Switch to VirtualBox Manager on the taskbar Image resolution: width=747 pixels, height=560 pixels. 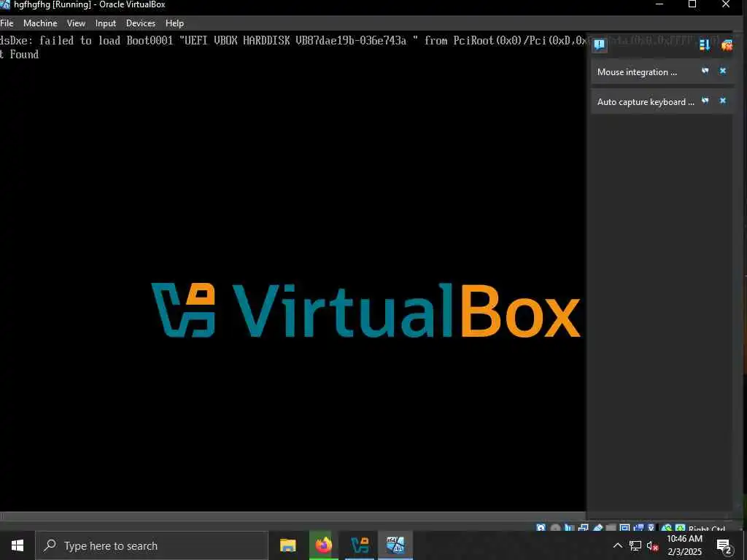pos(360,545)
